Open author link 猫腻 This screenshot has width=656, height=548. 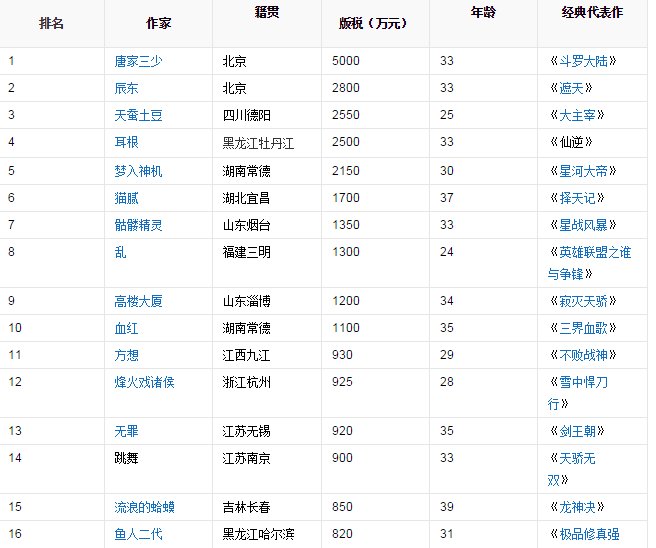(x=126, y=198)
